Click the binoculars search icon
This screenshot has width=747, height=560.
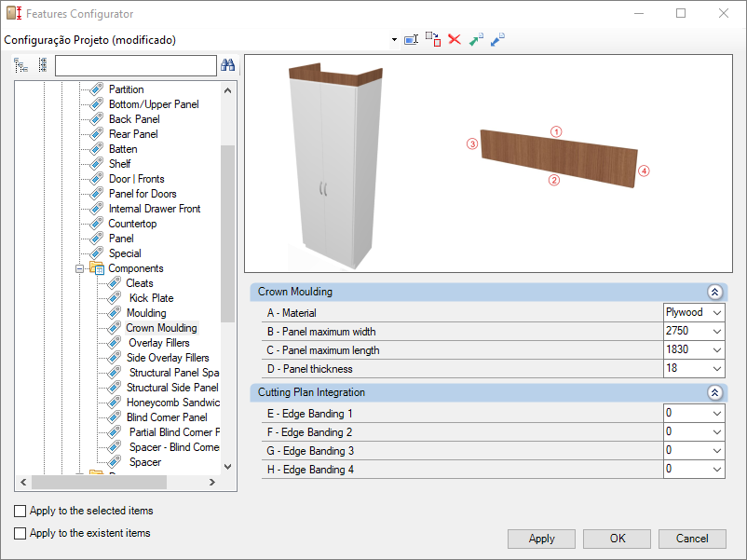227,65
